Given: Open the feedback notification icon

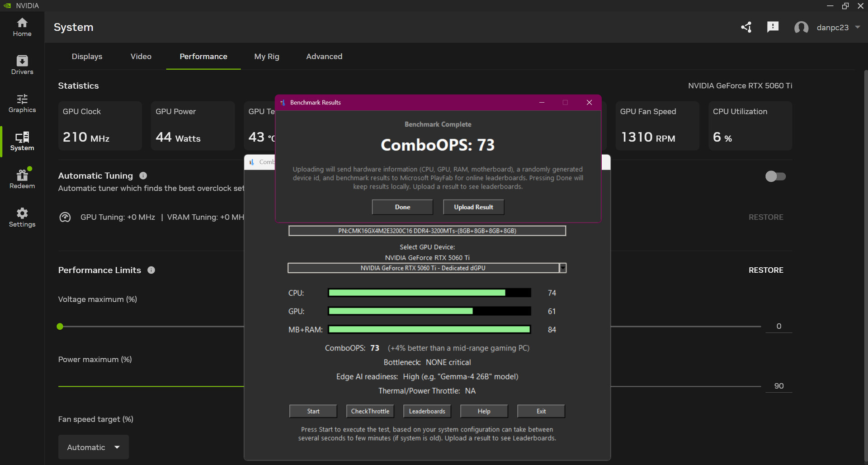Looking at the screenshot, I should 773,27.
